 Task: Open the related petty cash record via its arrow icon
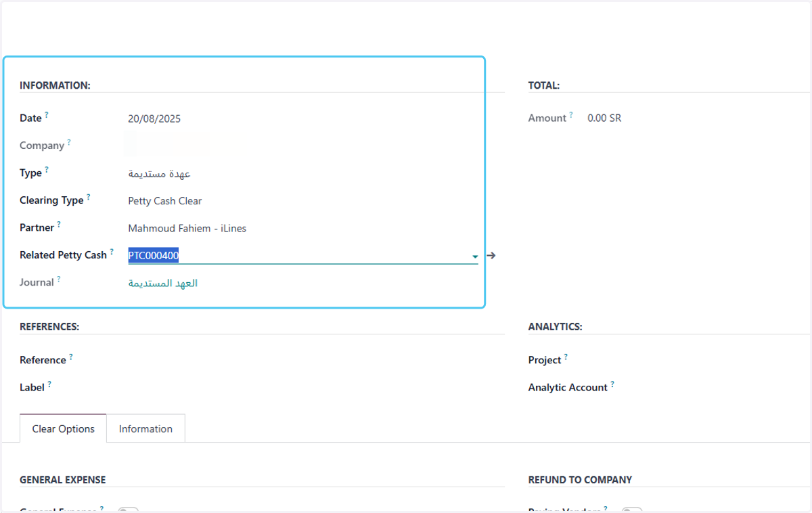click(x=491, y=256)
